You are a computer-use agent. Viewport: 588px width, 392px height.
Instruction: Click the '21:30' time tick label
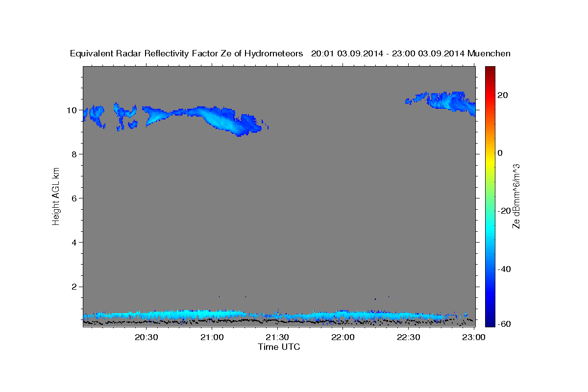click(x=277, y=338)
